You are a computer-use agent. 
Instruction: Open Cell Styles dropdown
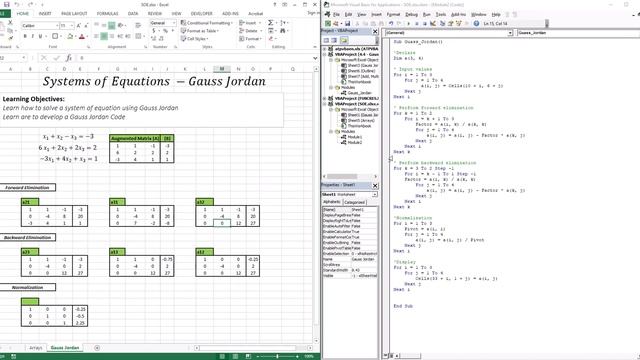coord(195,38)
